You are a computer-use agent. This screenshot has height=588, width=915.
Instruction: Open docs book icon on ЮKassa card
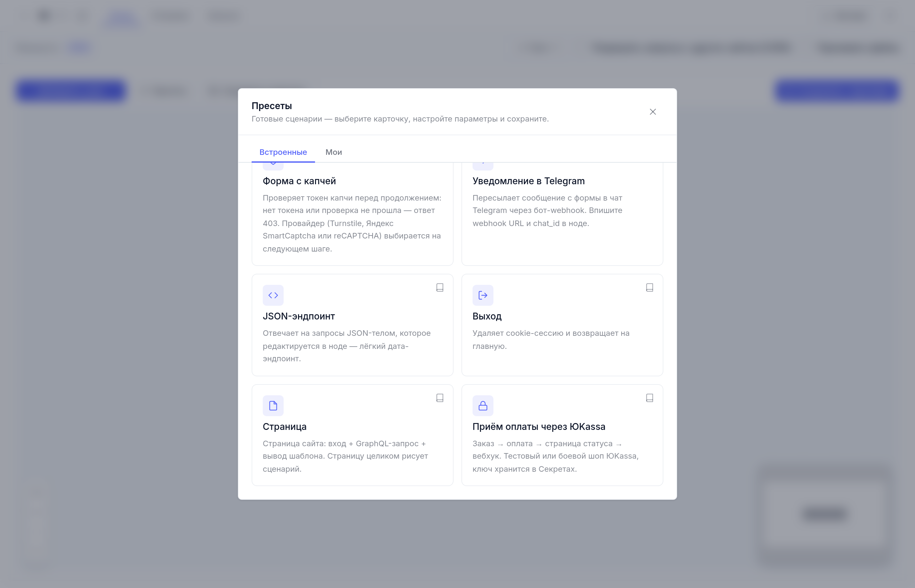click(x=650, y=398)
